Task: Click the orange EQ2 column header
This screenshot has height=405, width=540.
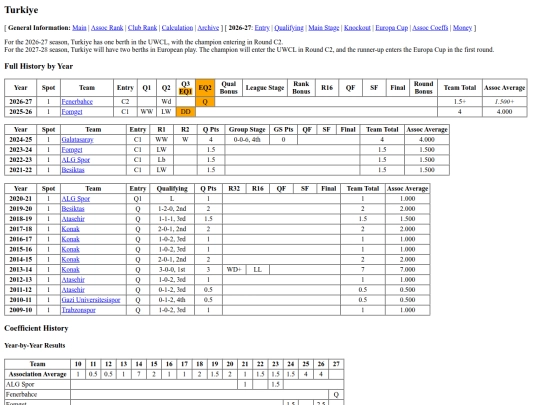Action: (205, 88)
